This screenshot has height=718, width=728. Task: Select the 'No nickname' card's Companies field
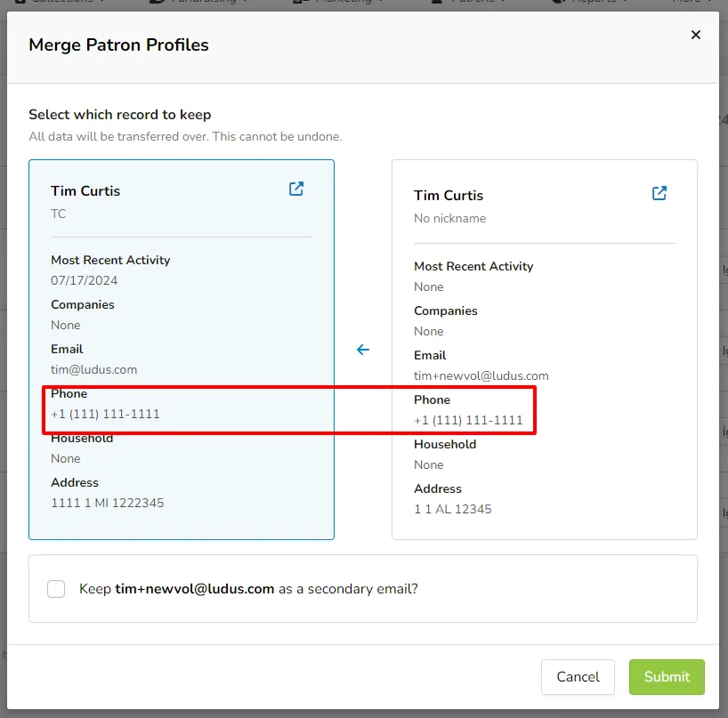click(446, 320)
